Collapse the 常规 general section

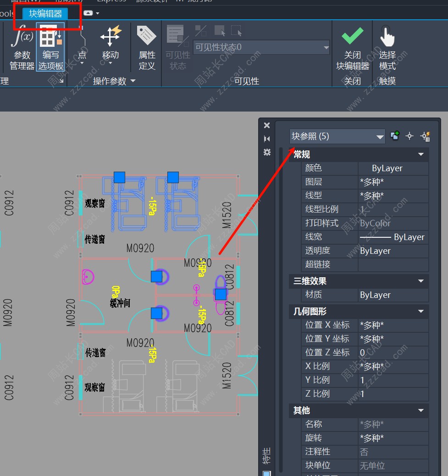pyautogui.click(x=421, y=155)
